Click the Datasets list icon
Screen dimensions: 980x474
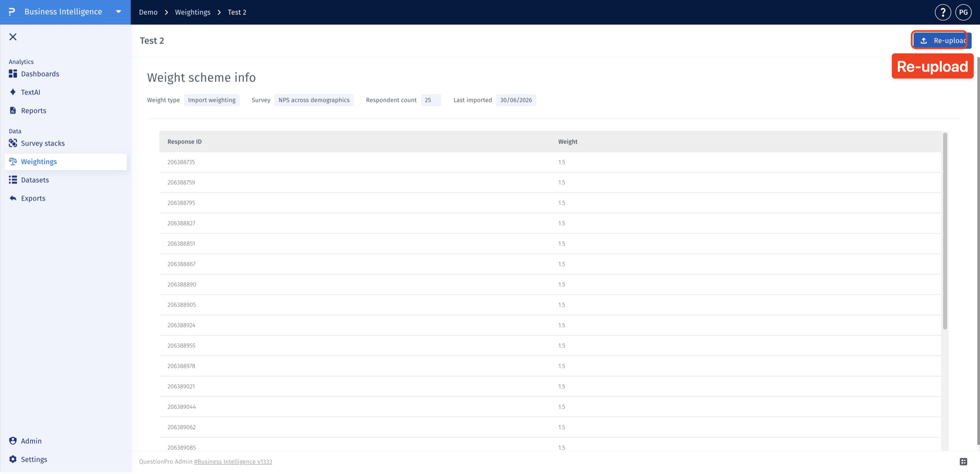13,180
